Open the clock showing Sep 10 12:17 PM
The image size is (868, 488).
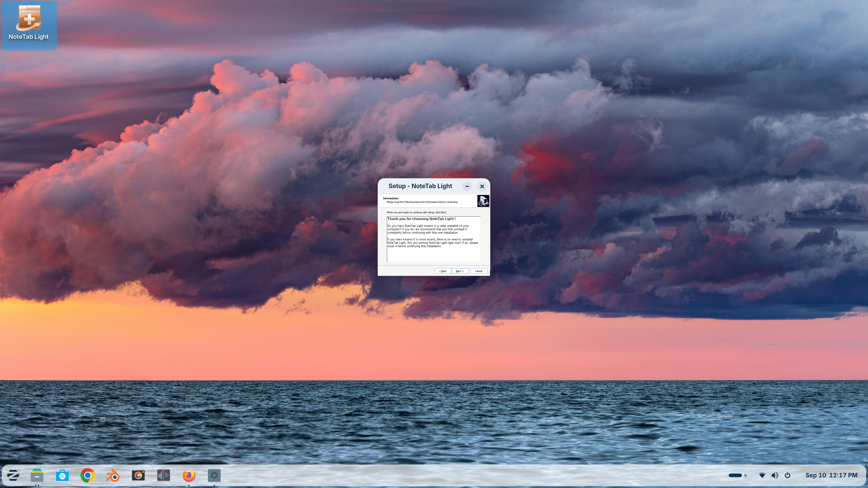[831, 475]
